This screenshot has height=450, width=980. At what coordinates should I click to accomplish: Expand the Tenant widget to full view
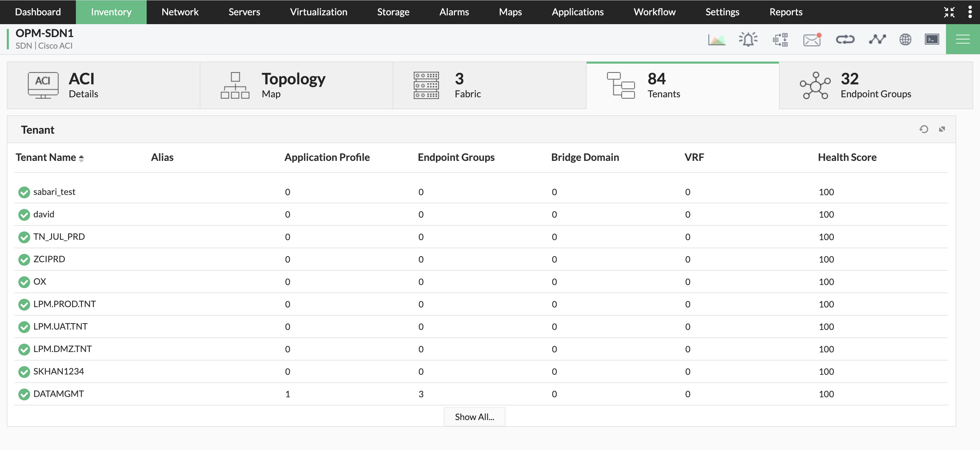[942, 129]
